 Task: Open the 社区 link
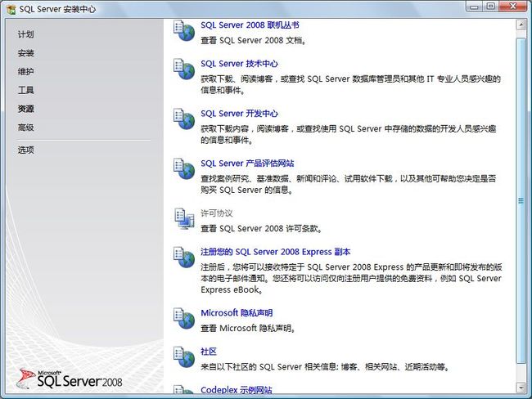pos(209,352)
